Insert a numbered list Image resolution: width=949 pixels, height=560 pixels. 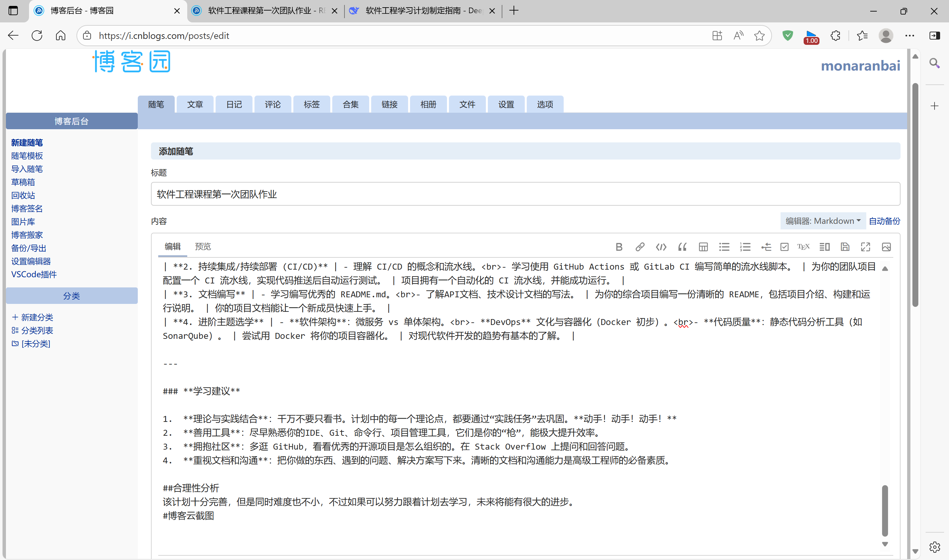pos(745,247)
